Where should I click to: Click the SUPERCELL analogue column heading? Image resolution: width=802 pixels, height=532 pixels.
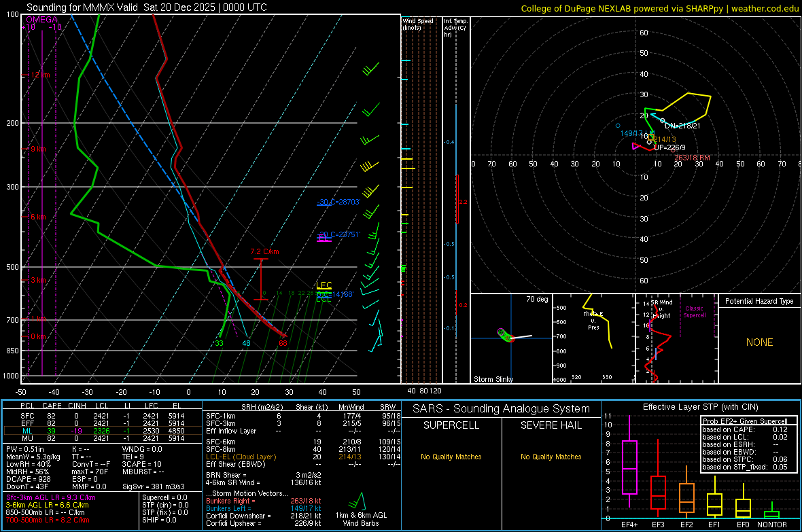pos(451,425)
